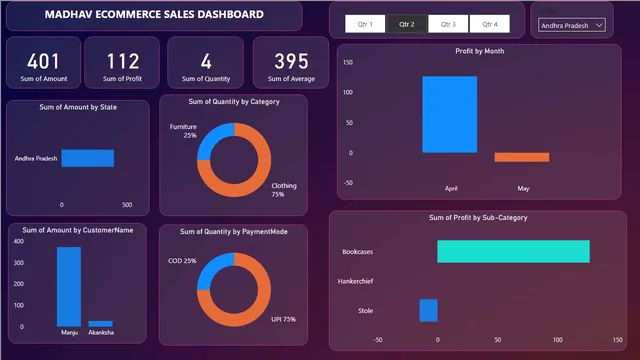
Task: Click 'Sum of Amount by State' title
Action: [78, 107]
